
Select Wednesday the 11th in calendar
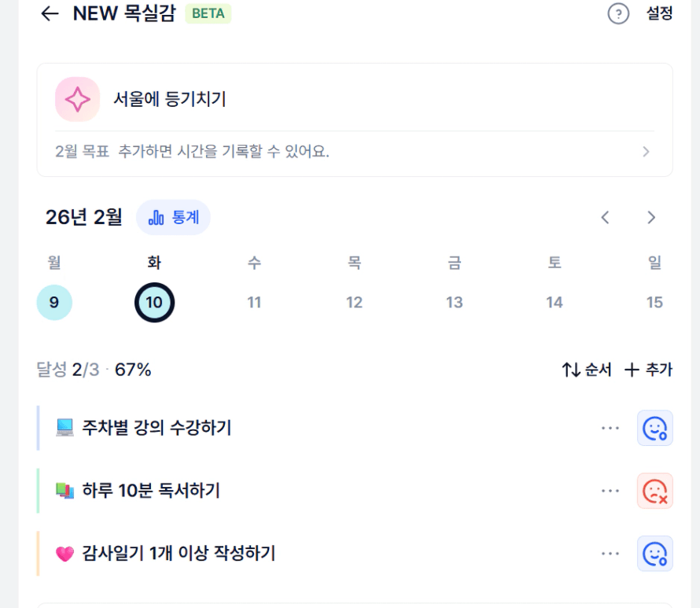254,303
